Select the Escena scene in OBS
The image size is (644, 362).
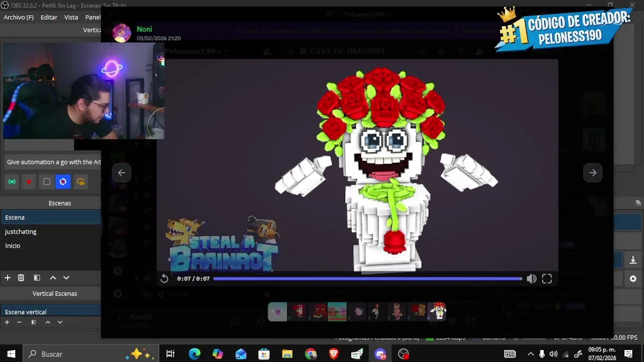pyautogui.click(x=50, y=217)
